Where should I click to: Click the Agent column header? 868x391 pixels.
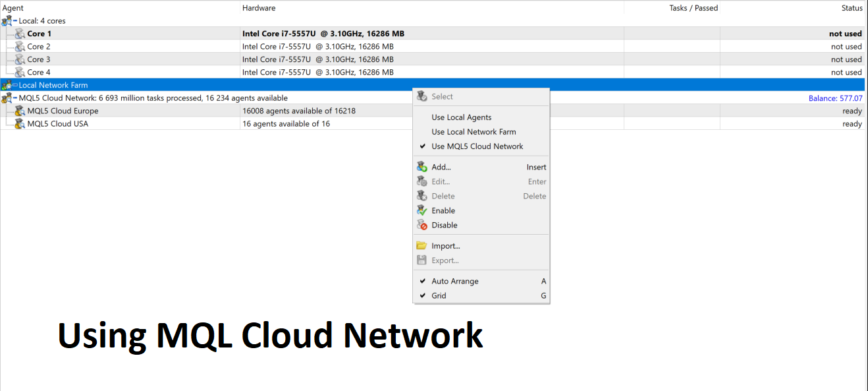120,8
